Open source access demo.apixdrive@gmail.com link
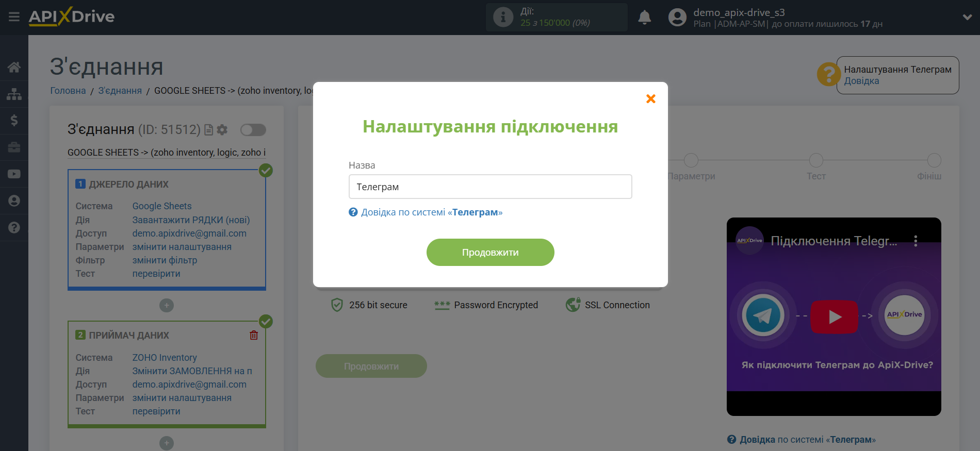Screen dimensions: 980x451 coord(189,233)
